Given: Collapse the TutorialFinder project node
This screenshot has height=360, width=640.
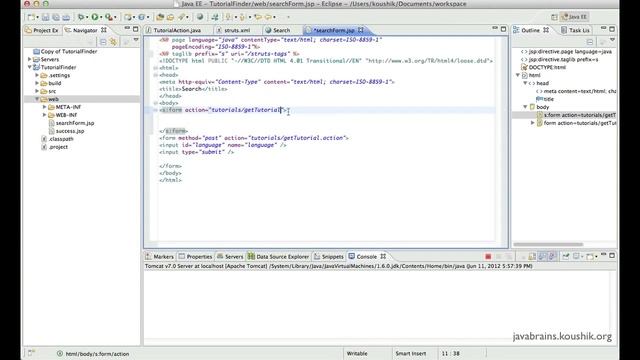Looking at the screenshot, I should (x=29, y=67).
